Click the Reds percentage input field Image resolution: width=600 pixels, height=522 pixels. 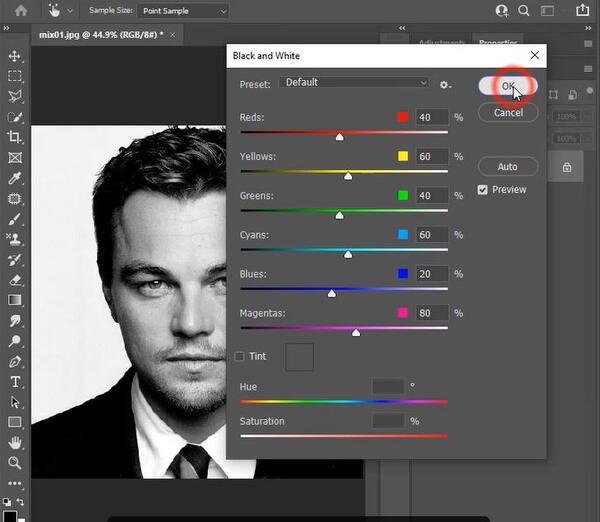pyautogui.click(x=432, y=117)
